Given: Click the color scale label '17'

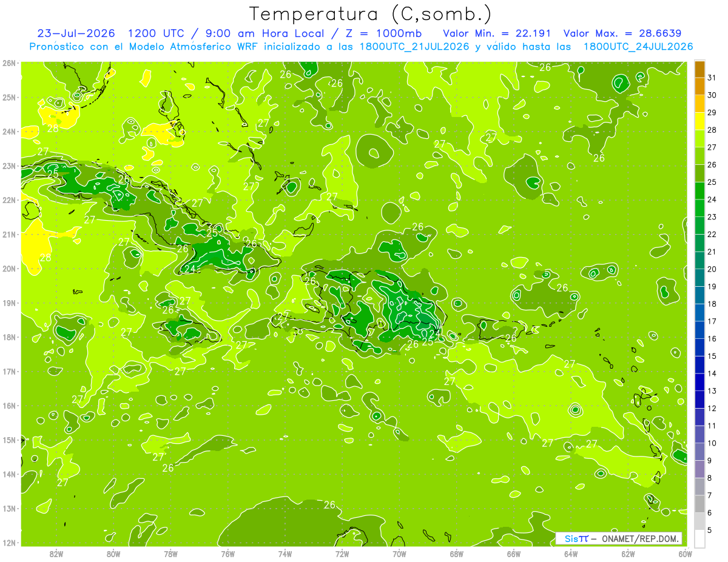Looking at the screenshot, I should [x=712, y=321].
